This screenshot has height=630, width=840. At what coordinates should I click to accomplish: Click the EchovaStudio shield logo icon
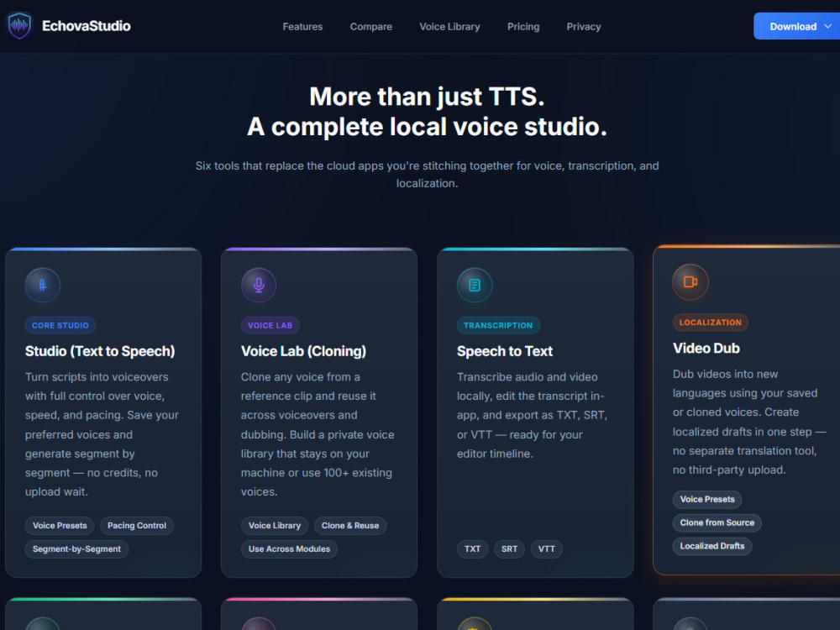pos(20,26)
